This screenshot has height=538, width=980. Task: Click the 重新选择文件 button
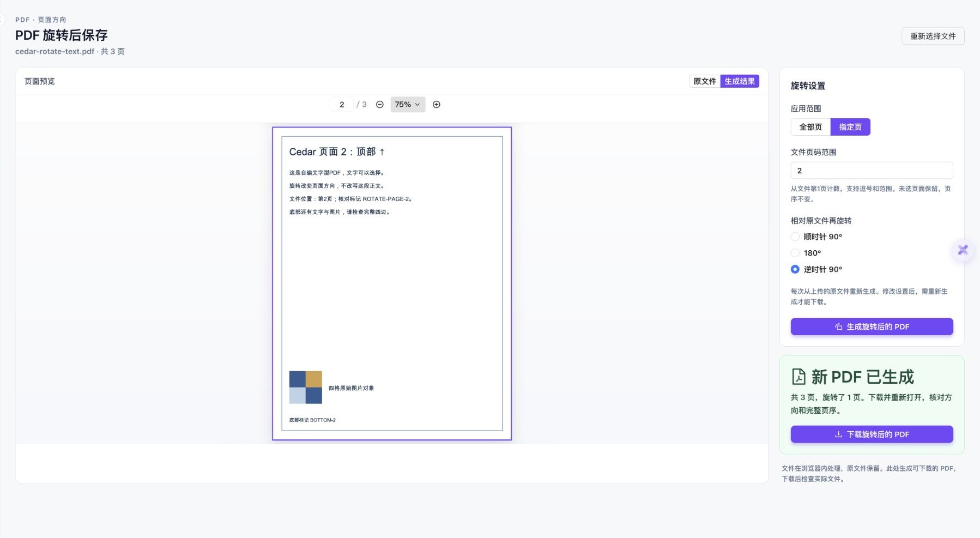[x=933, y=36]
